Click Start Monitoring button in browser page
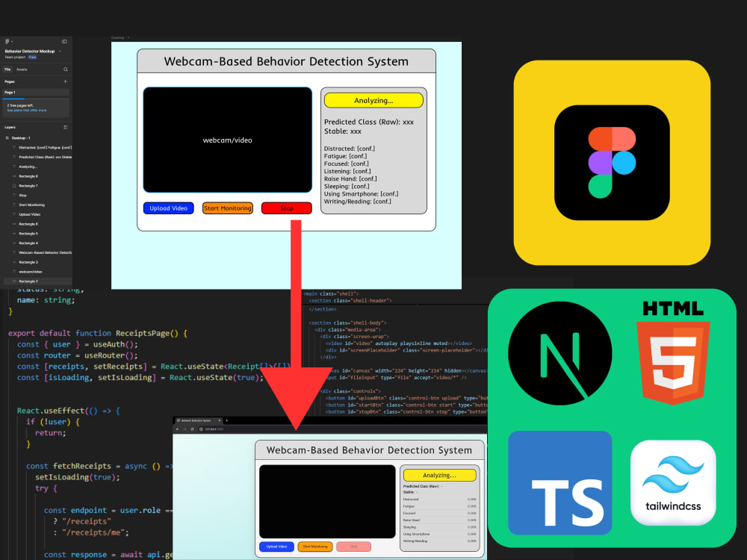Viewport: 747px width, 560px height. (x=315, y=547)
